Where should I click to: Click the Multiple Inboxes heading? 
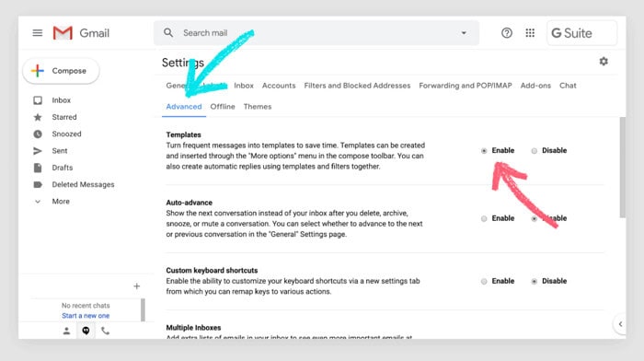pos(193,328)
